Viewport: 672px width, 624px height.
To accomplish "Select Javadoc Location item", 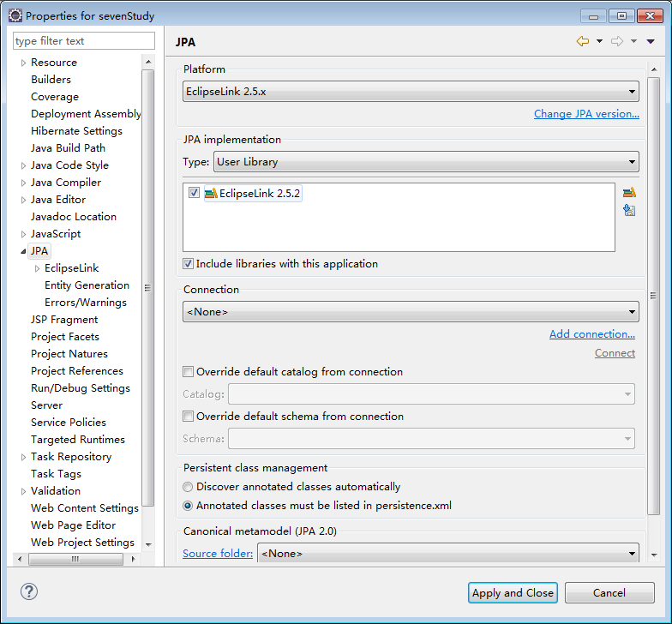I will coord(74,216).
